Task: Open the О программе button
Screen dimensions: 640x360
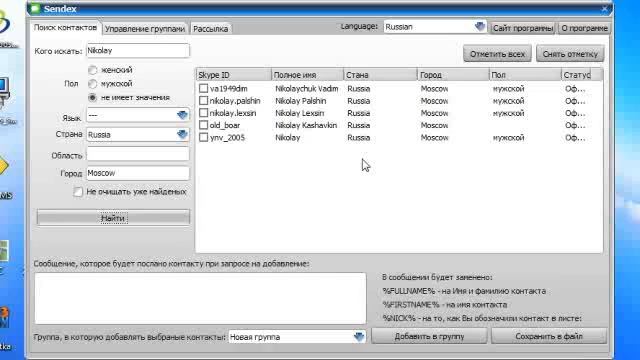Action: click(x=584, y=28)
